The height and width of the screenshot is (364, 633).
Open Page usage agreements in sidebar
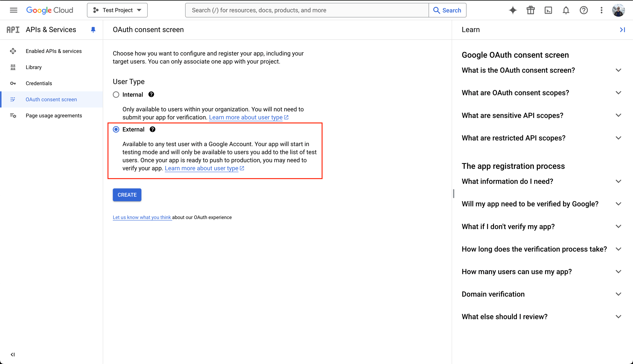coord(54,115)
